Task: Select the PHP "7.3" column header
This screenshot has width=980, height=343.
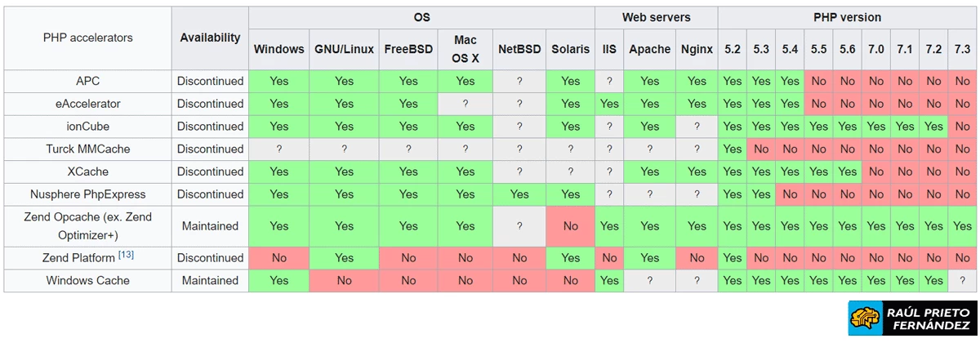Action: tap(962, 49)
